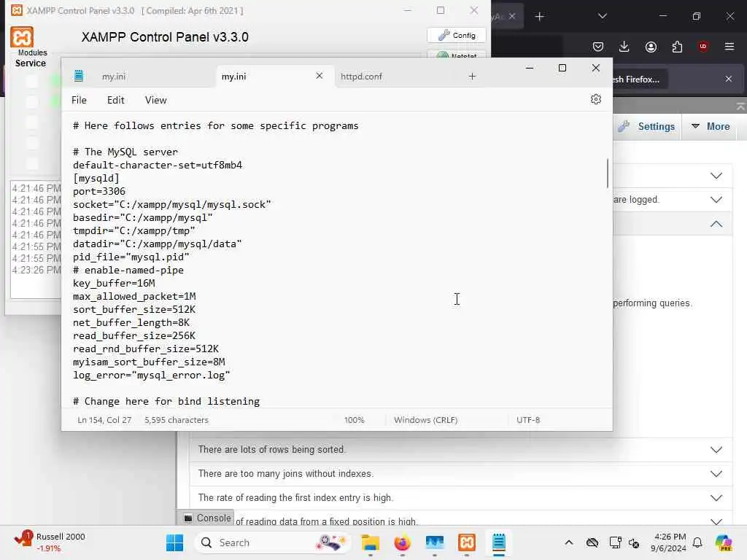Image resolution: width=747 pixels, height=560 pixels.
Task: Open Firefox hamburger application menu
Action: [729, 47]
